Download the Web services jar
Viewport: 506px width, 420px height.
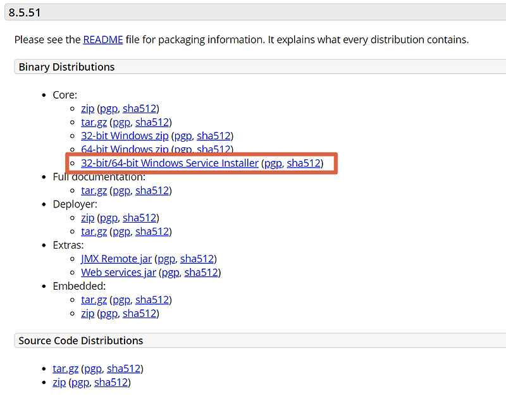click(x=118, y=273)
